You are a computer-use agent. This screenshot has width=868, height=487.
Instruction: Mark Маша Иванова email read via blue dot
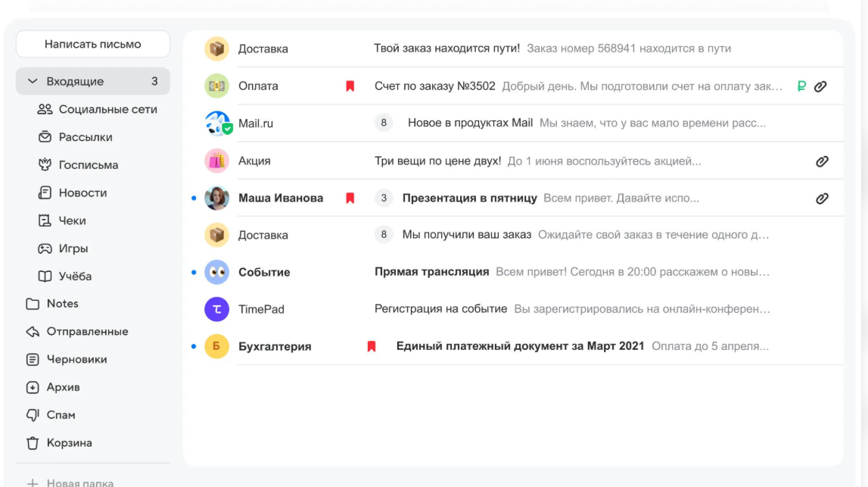pos(194,198)
